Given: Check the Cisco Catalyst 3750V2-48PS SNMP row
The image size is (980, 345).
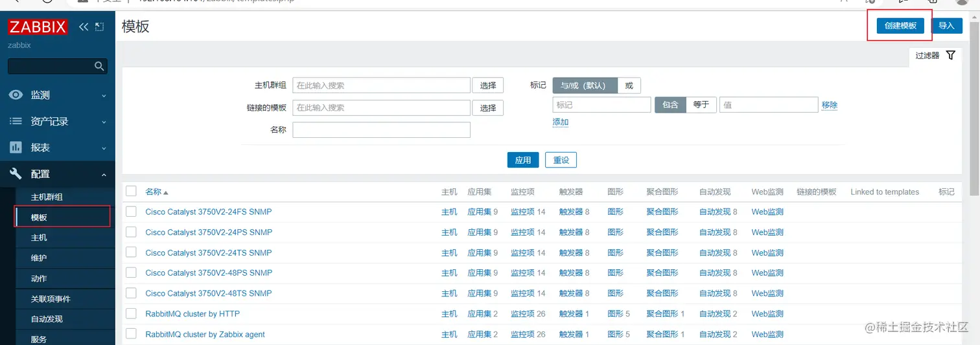Looking at the screenshot, I should coord(132,273).
